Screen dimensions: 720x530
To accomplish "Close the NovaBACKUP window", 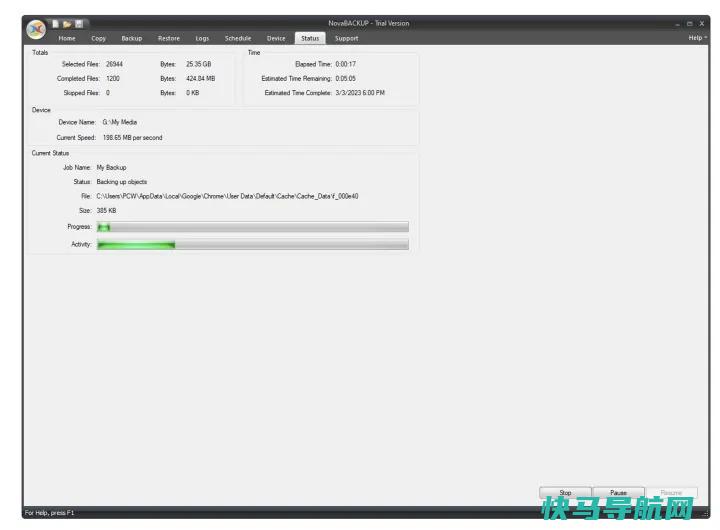I will (x=702, y=24).
